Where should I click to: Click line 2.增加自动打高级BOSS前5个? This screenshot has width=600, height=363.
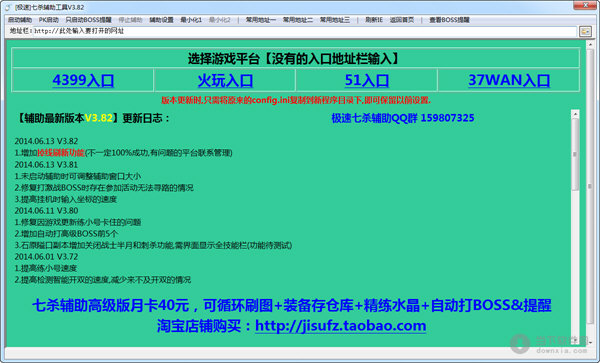(66, 233)
